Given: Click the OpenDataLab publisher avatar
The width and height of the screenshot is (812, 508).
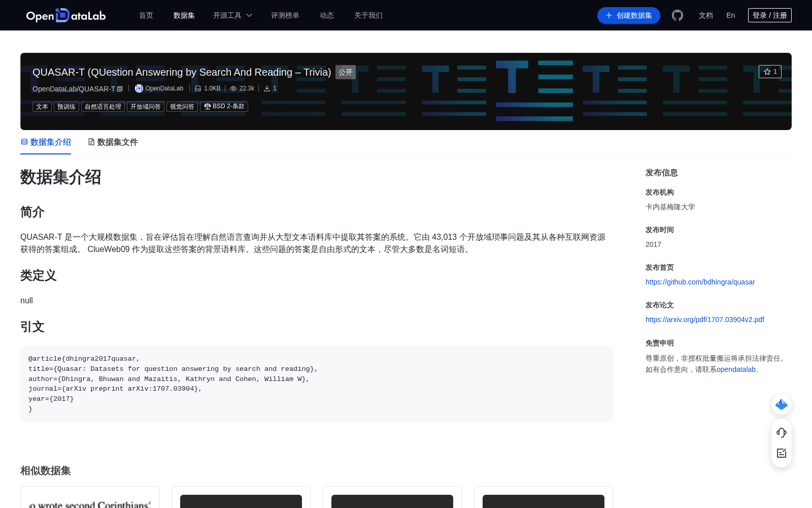Looking at the screenshot, I should (x=139, y=88).
